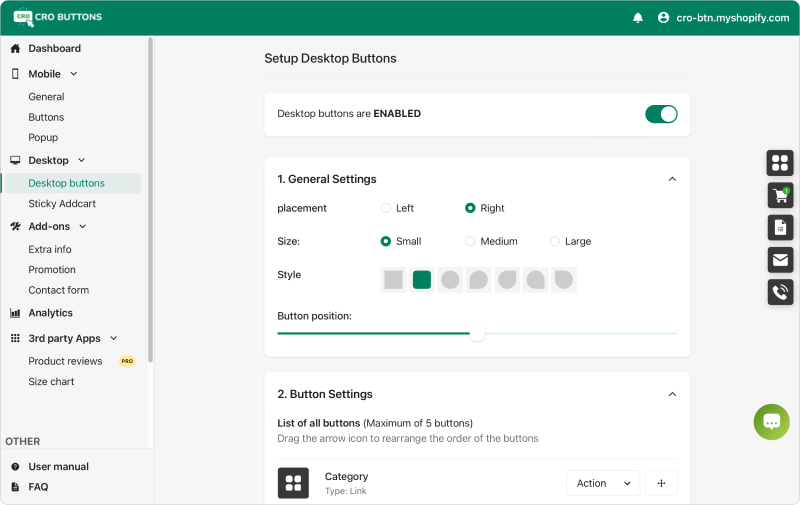Disable the Desktop buttons toggle switch
This screenshot has height=505, width=800.
(661, 114)
